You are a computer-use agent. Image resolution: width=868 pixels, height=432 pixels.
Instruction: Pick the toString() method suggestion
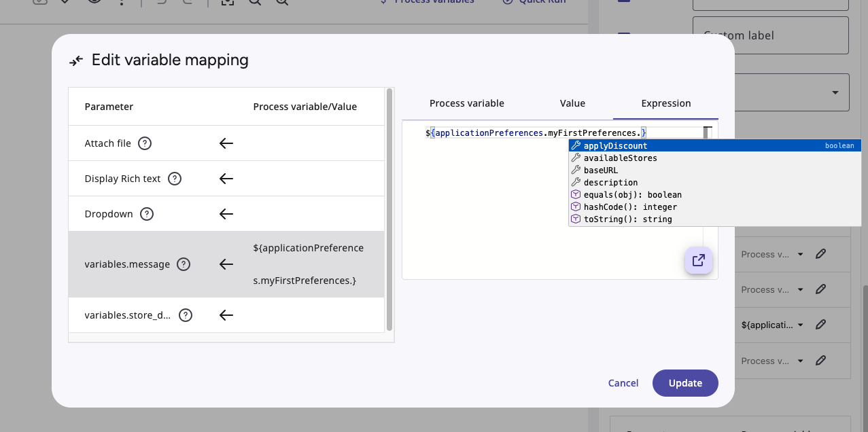coord(715,219)
